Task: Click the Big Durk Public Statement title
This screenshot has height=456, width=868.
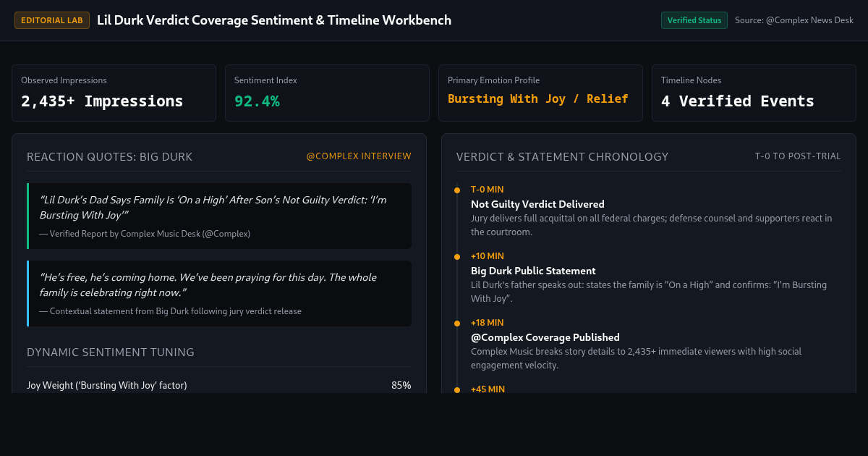Action: point(533,271)
